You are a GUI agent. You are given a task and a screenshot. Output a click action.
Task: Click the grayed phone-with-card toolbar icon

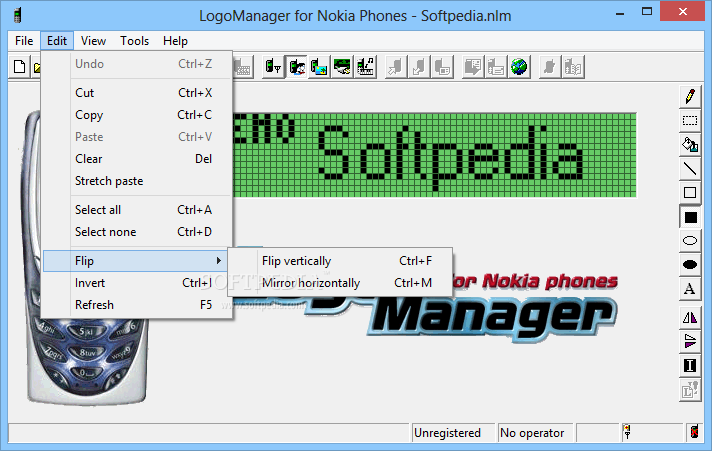(x=442, y=67)
